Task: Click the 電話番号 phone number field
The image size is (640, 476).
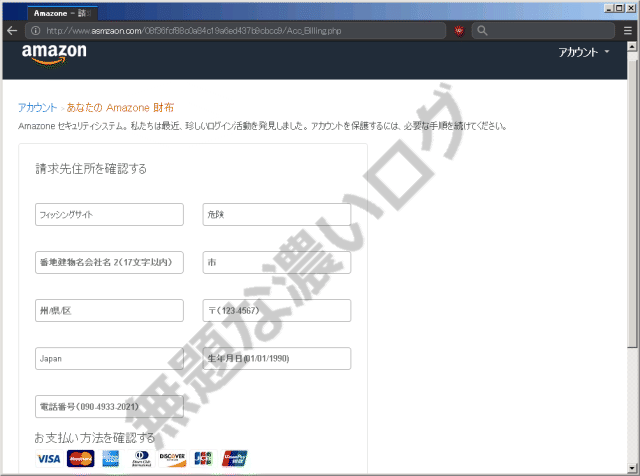Action: pos(109,407)
